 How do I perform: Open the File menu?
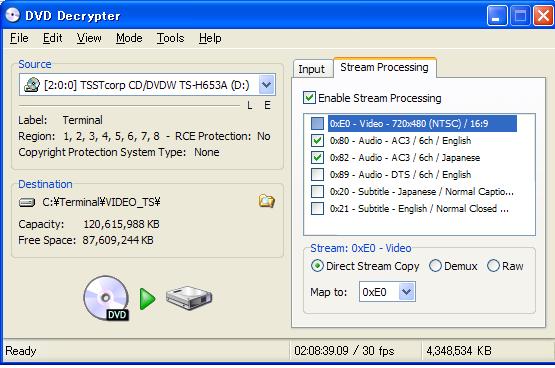(19, 38)
